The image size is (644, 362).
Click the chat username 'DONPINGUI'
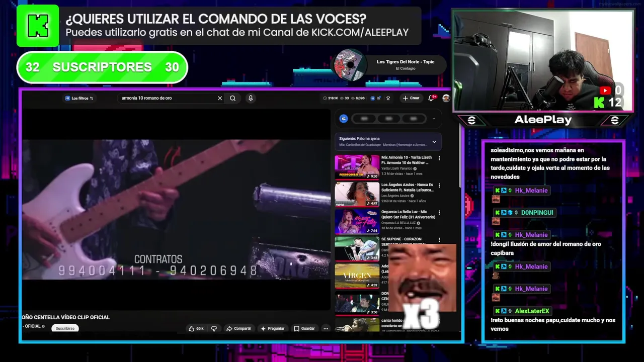click(537, 213)
